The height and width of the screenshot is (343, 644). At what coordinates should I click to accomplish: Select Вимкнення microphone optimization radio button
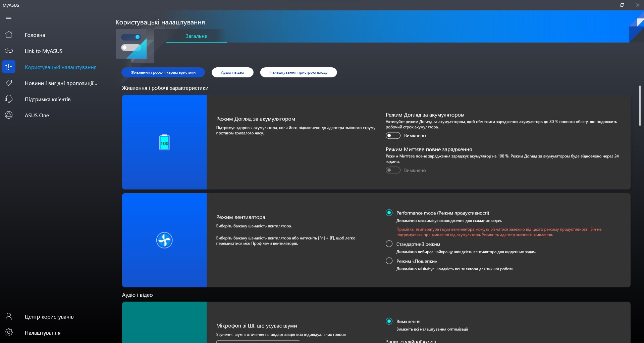[x=389, y=322]
